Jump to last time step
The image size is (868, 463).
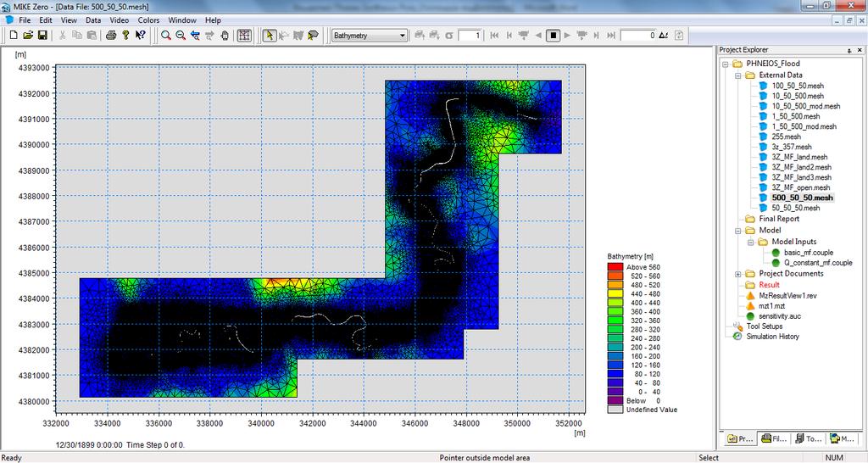point(610,36)
